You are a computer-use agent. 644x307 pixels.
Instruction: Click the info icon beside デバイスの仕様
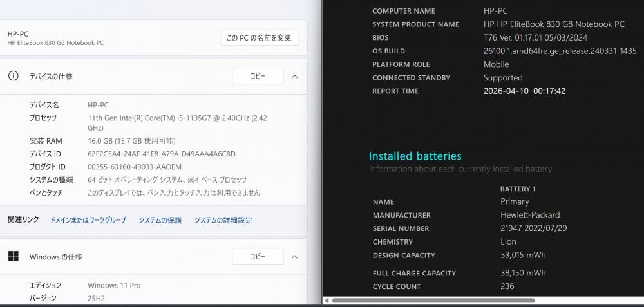[13, 76]
